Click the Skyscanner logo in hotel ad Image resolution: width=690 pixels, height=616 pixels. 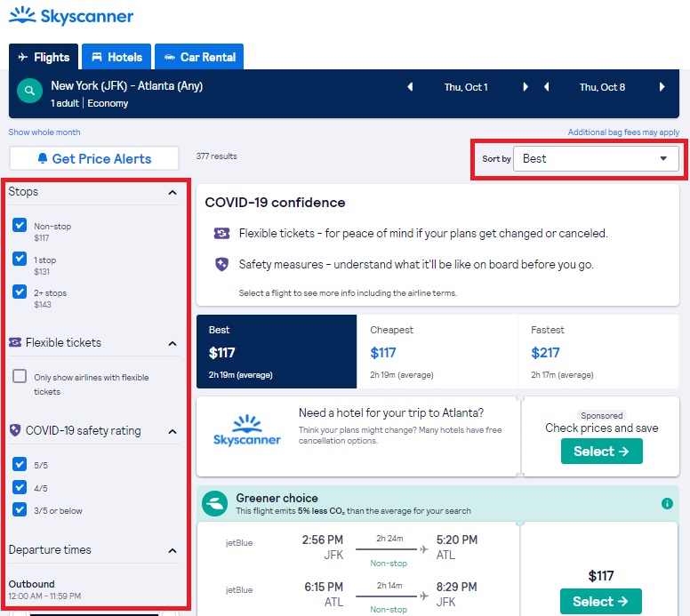(x=247, y=430)
